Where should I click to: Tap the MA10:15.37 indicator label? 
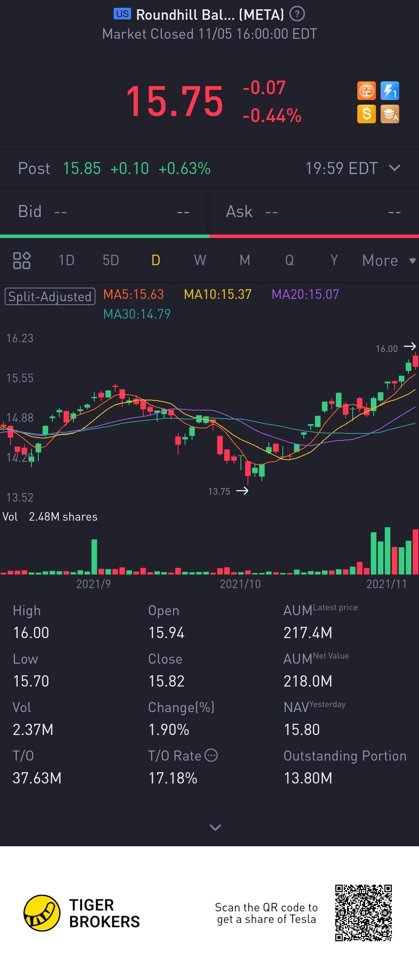218,294
